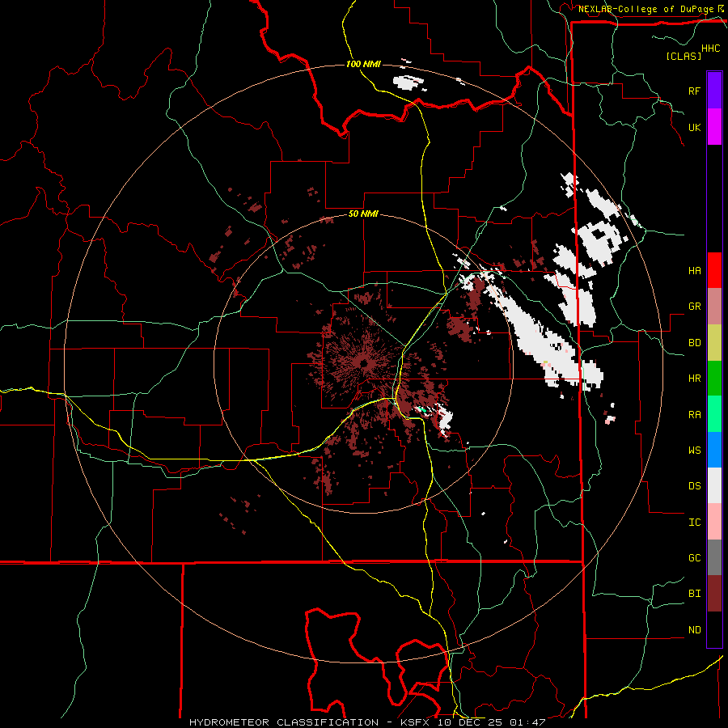The width and height of the screenshot is (728, 728).
Task: Click the IC legend label
Action: point(694,523)
